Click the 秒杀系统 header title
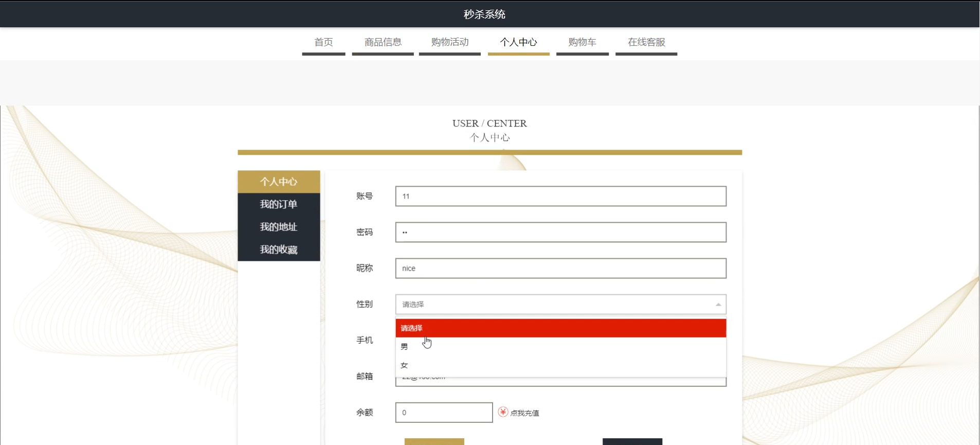 [x=484, y=14]
